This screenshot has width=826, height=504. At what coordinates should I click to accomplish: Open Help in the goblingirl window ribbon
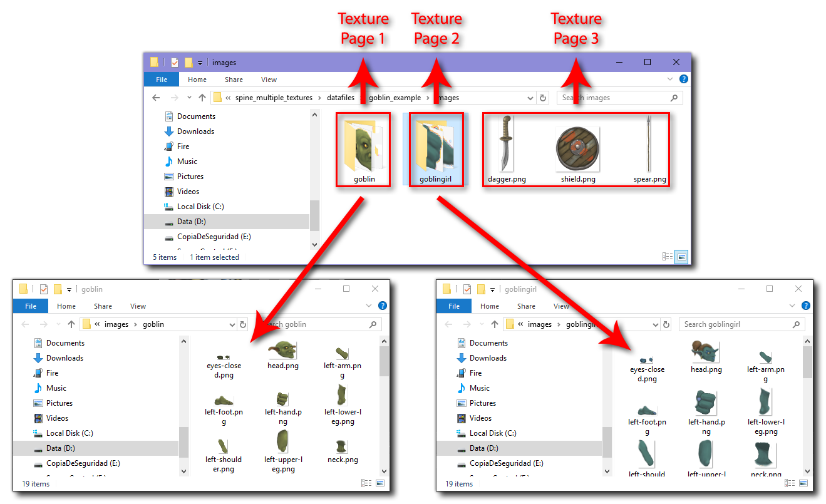click(x=806, y=306)
